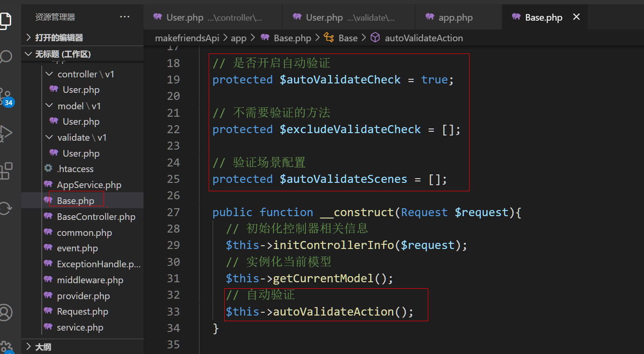
Task: Expand the 大纲 outline section
Action: pyautogui.click(x=43, y=347)
